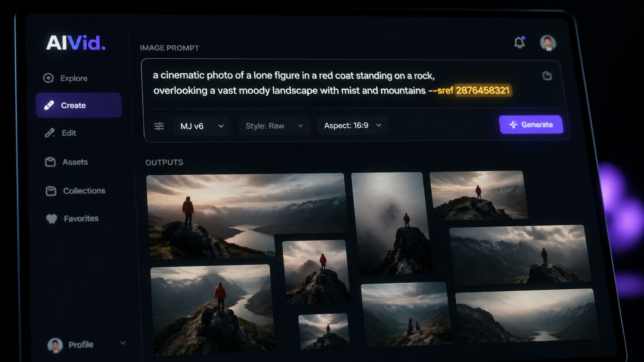Click the OUTPUTS heading
This screenshot has width=644, height=362.
[164, 162]
